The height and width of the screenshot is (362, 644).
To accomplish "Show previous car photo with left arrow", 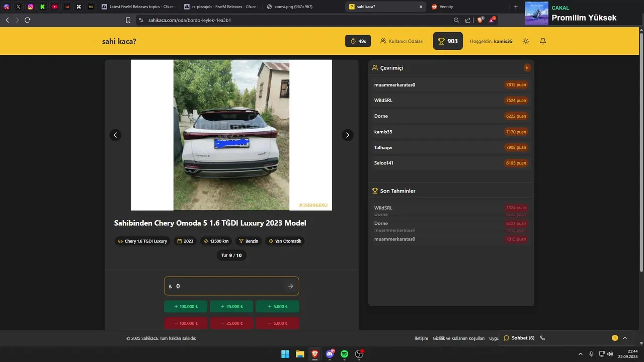I will click(115, 135).
